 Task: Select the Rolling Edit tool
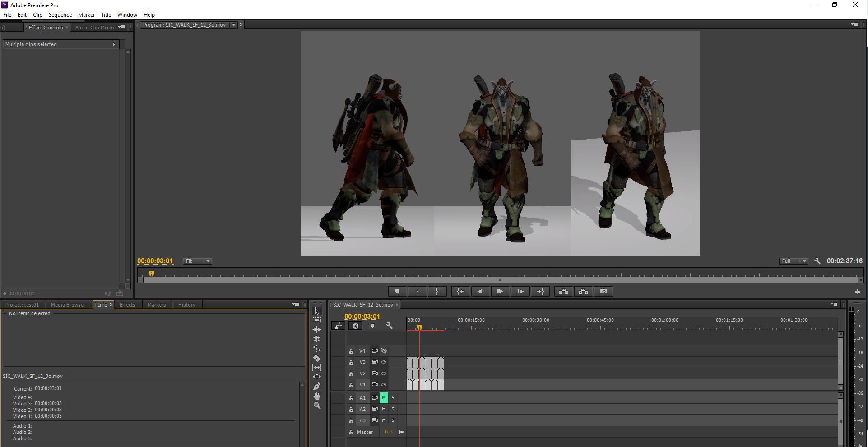(x=317, y=339)
